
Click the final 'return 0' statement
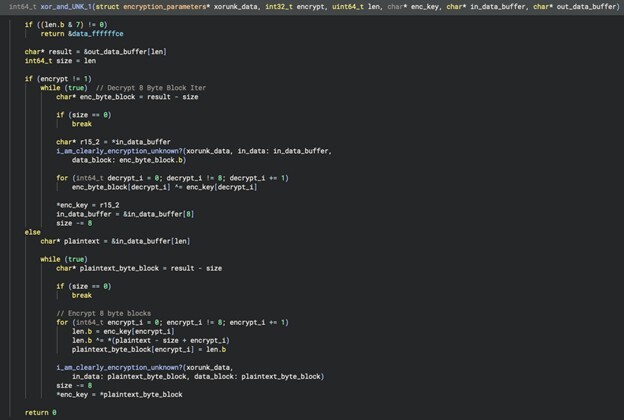(41, 413)
